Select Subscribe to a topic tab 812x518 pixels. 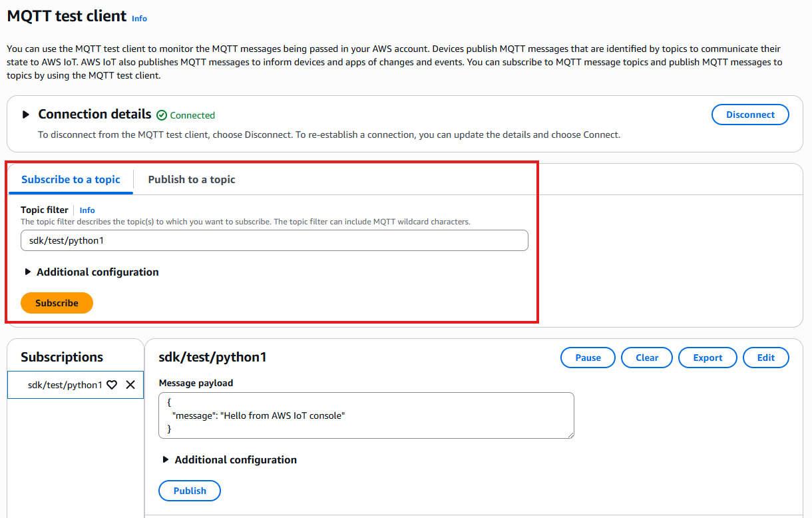(71, 179)
